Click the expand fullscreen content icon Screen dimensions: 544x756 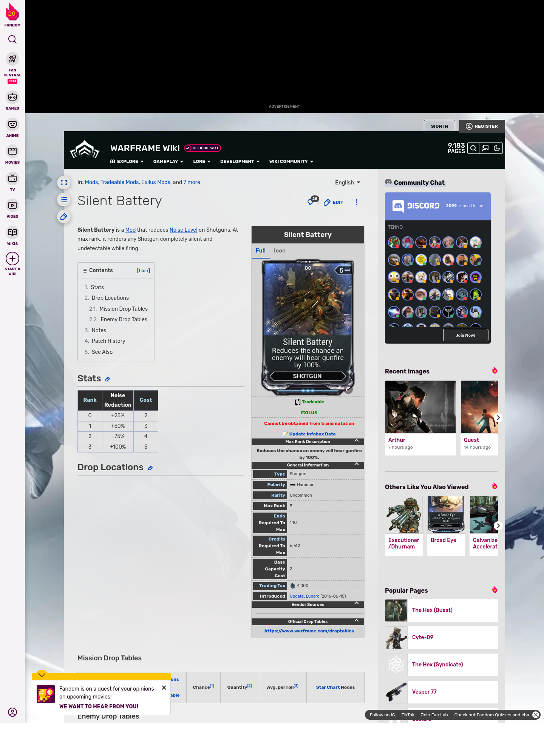[x=64, y=183]
